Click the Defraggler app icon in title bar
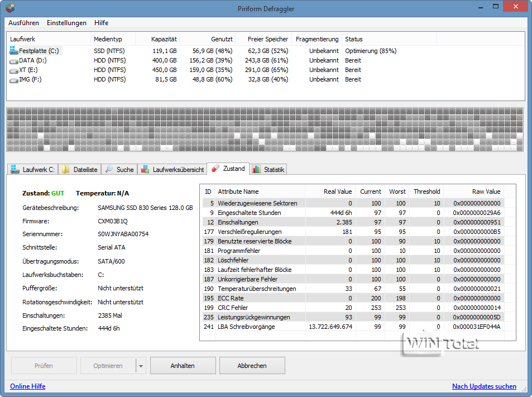 pos(10,8)
